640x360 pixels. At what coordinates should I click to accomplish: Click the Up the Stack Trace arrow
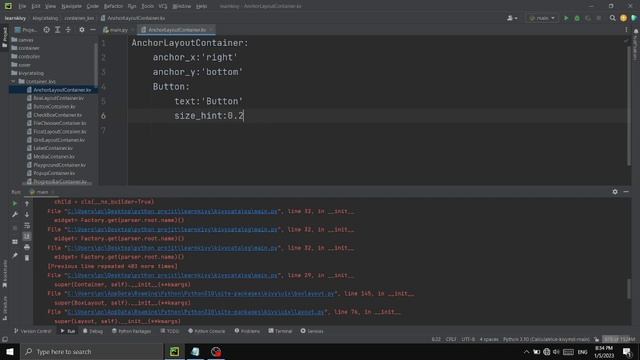27,204
